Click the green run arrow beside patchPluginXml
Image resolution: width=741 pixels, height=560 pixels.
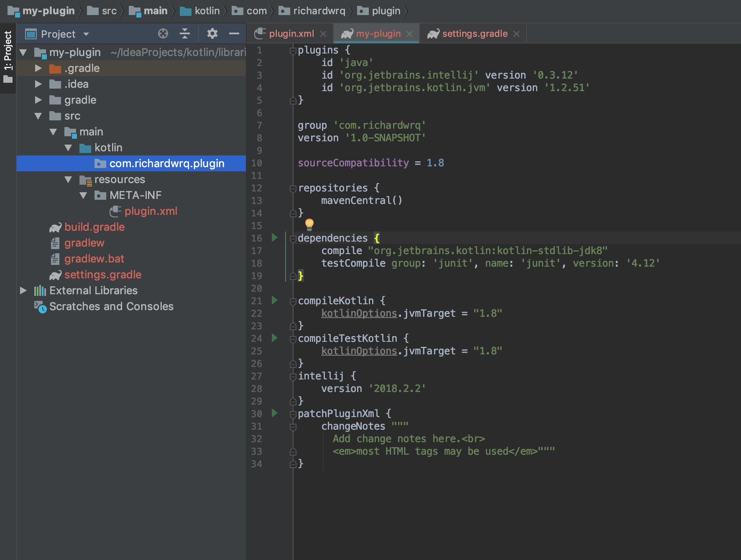[274, 413]
